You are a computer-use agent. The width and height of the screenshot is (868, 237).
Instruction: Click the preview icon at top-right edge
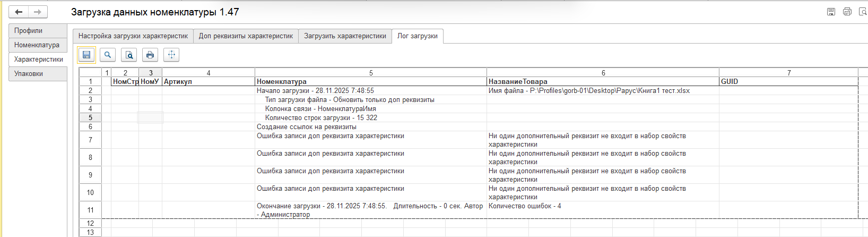pyautogui.click(x=863, y=12)
